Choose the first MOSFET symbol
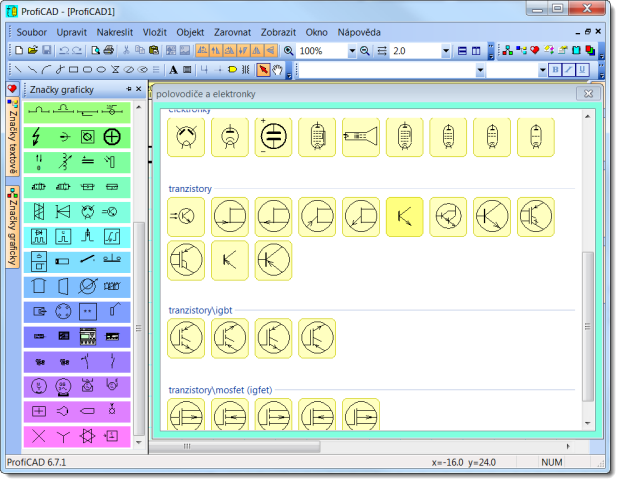 [186, 415]
